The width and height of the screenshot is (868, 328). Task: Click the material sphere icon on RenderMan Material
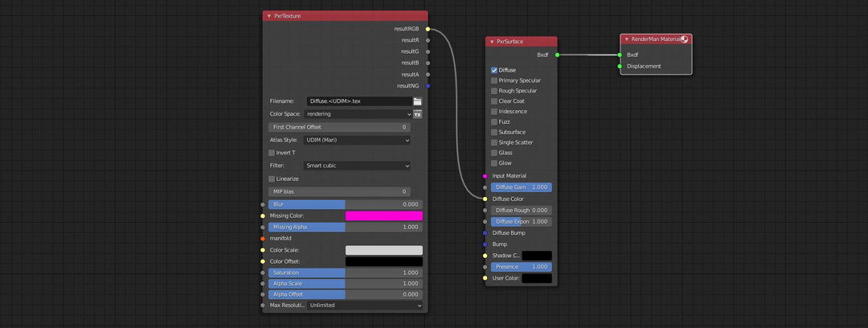(x=684, y=39)
